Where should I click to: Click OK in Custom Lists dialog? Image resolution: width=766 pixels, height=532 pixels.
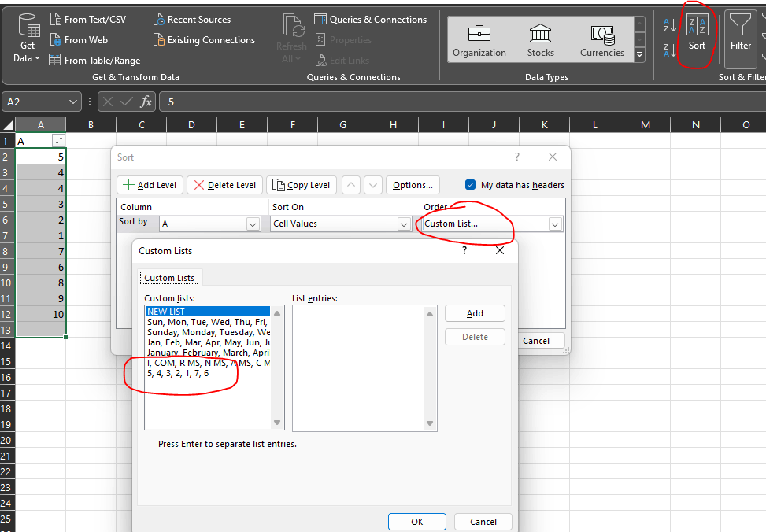(416, 522)
